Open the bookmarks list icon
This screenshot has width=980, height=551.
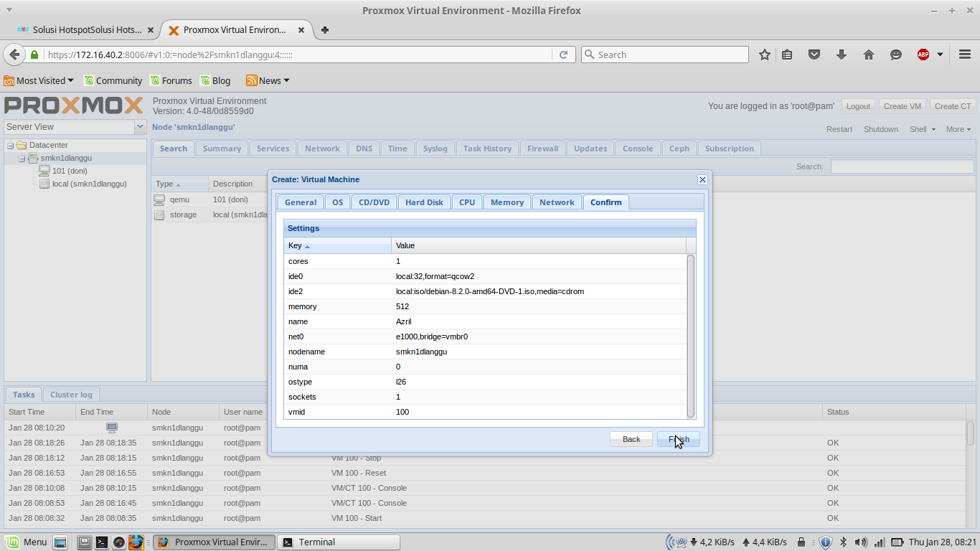[x=787, y=55]
